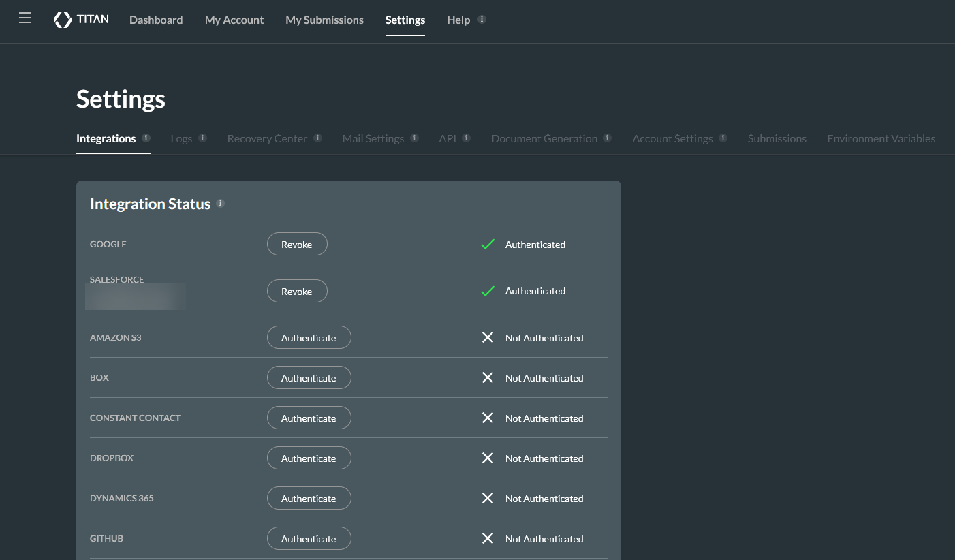Switch to the Submissions tab

[777, 138]
